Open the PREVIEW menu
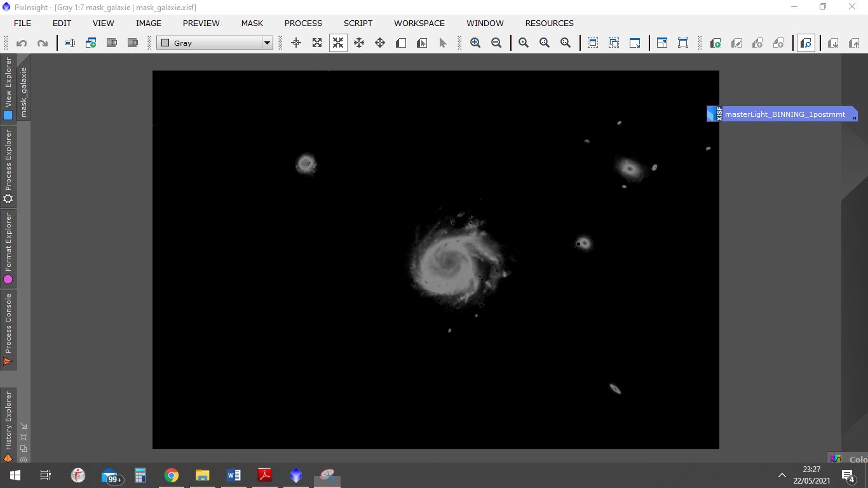This screenshot has height=488, width=868. coord(201,23)
